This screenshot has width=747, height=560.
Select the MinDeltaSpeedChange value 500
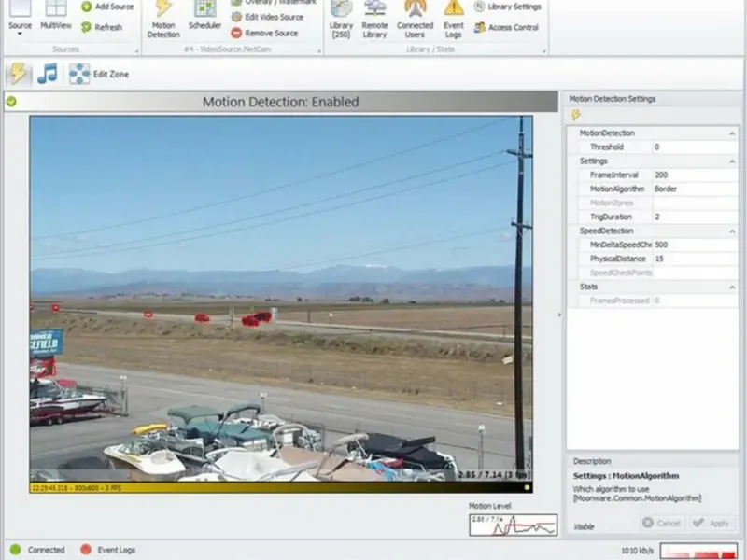(x=695, y=245)
